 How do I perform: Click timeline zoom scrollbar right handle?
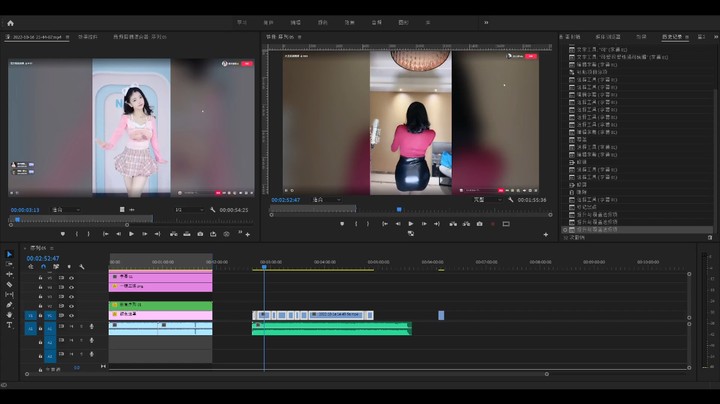[546, 374]
